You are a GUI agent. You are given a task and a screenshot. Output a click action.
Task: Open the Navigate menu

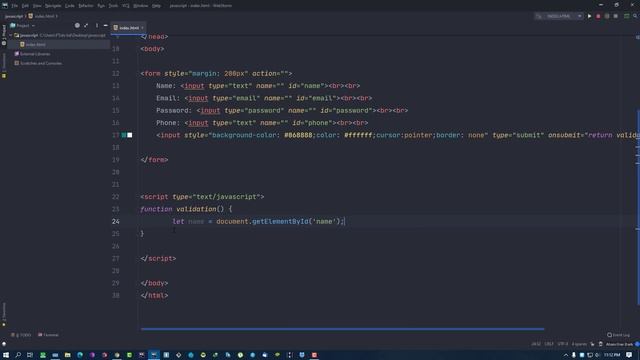point(53,6)
